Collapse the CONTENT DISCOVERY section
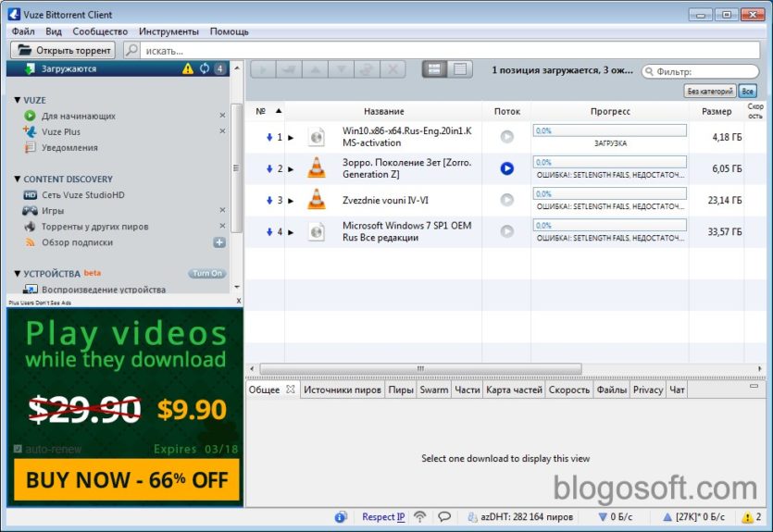The width and height of the screenshot is (773, 532). 18,179
